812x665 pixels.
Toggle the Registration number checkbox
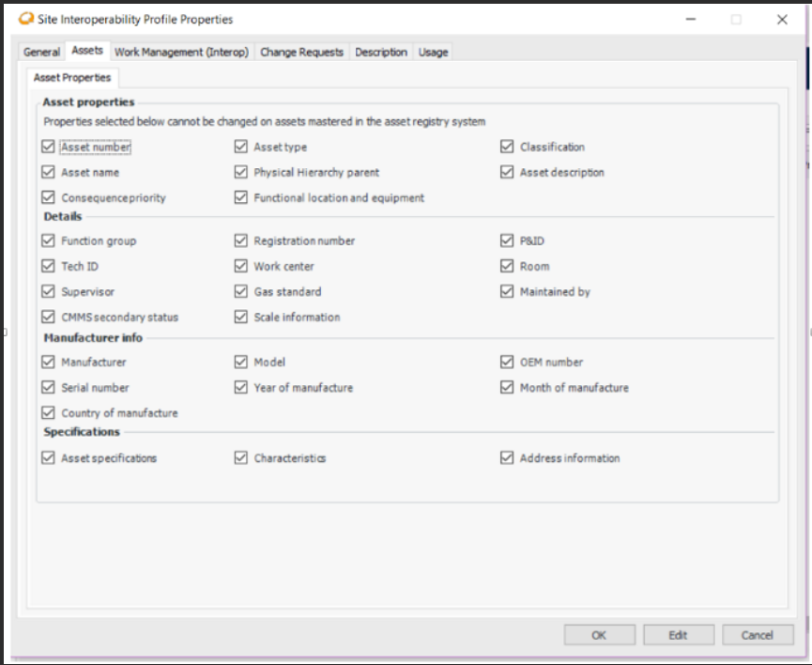coord(241,240)
